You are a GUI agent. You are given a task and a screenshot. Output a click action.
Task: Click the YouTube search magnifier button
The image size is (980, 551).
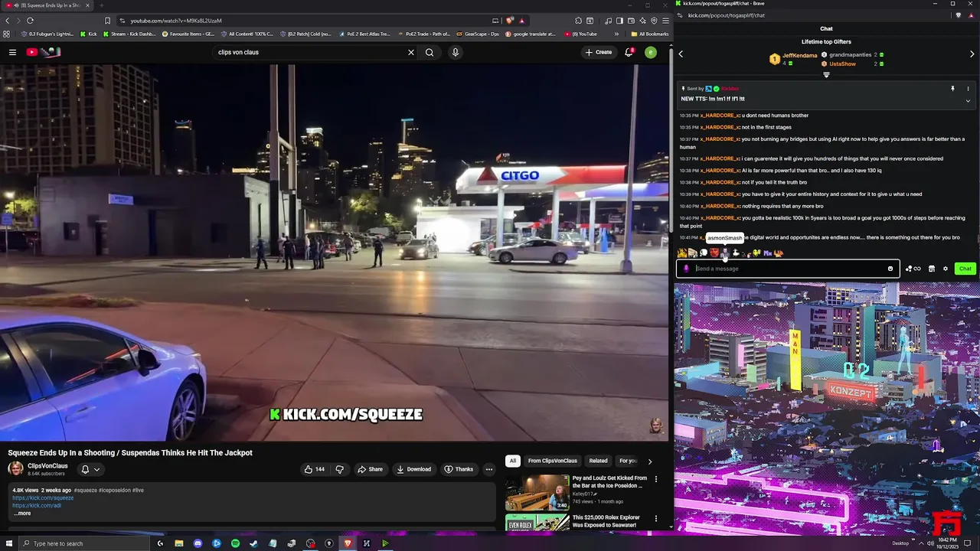tap(430, 52)
